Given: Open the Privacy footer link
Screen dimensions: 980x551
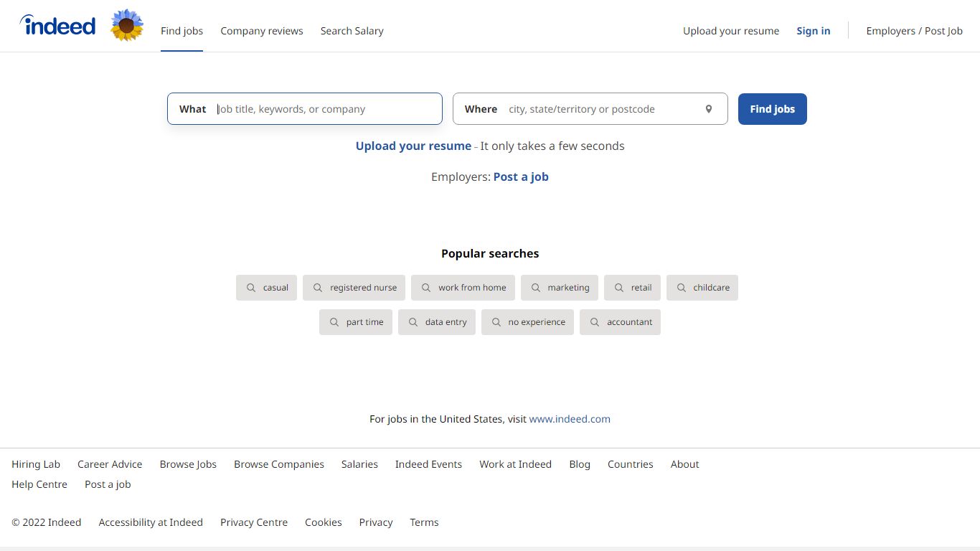Looking at the screenshot, I should coord(376,522).
